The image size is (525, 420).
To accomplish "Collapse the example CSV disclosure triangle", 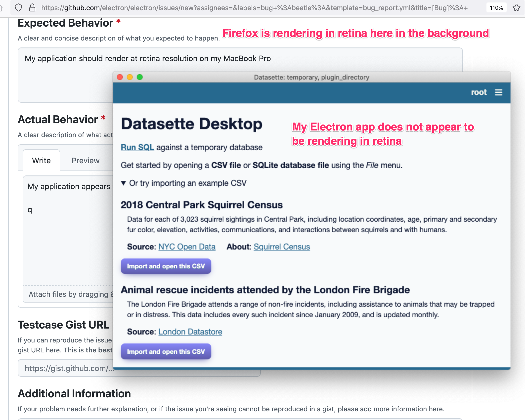I will (124, 183).
